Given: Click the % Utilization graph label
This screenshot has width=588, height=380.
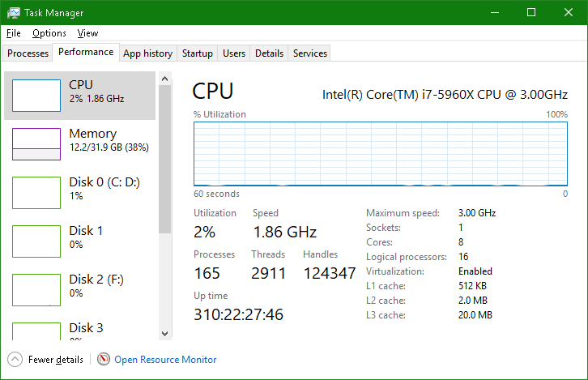Looking at the screenshot, I should pyautogui.click(x=219, y=114).
